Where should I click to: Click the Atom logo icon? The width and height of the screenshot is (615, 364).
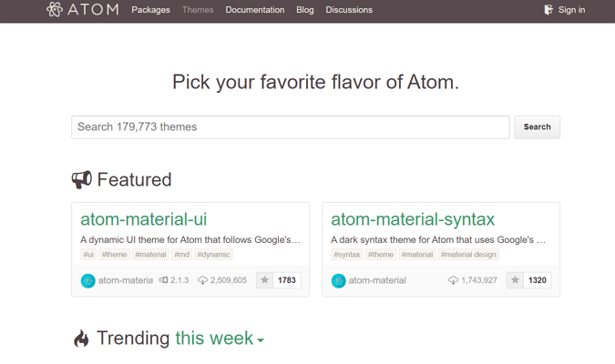55,9
